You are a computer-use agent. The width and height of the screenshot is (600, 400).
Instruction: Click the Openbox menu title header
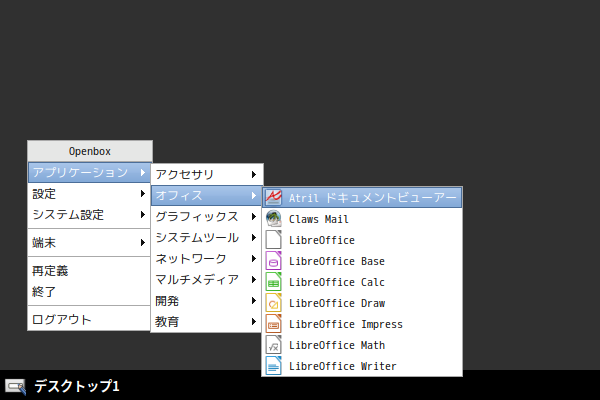pyautogui.click(x=90, y=151)
